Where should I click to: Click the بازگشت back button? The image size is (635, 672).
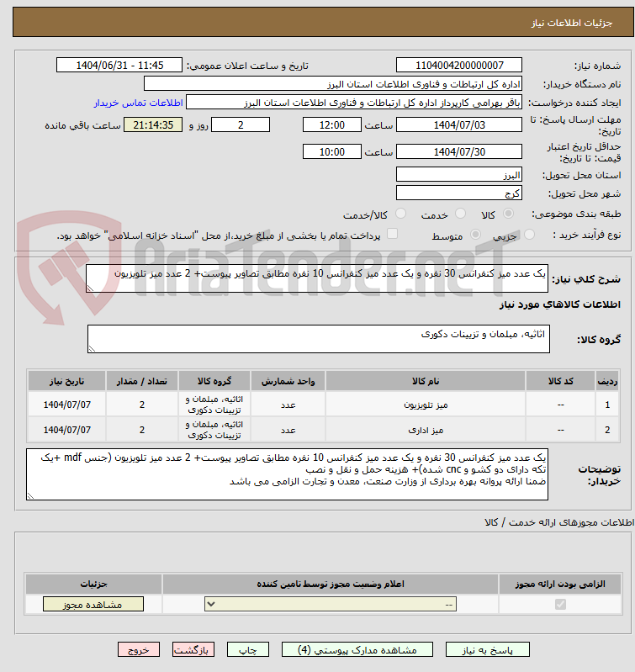point(193,650)
